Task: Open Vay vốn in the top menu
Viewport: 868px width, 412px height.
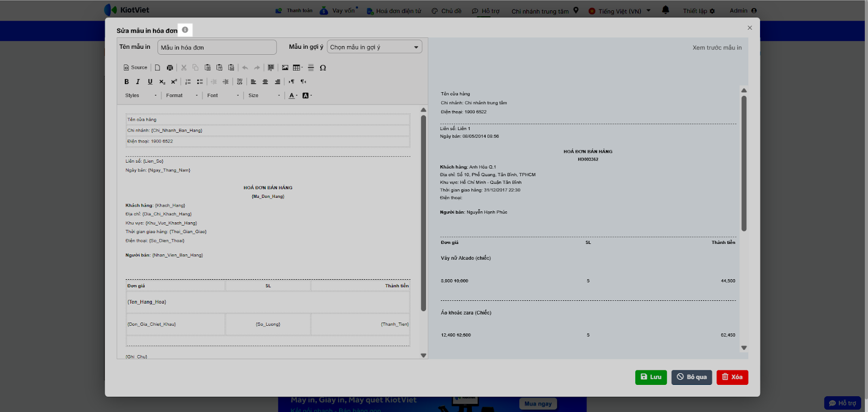Action: tap(339, 10)
